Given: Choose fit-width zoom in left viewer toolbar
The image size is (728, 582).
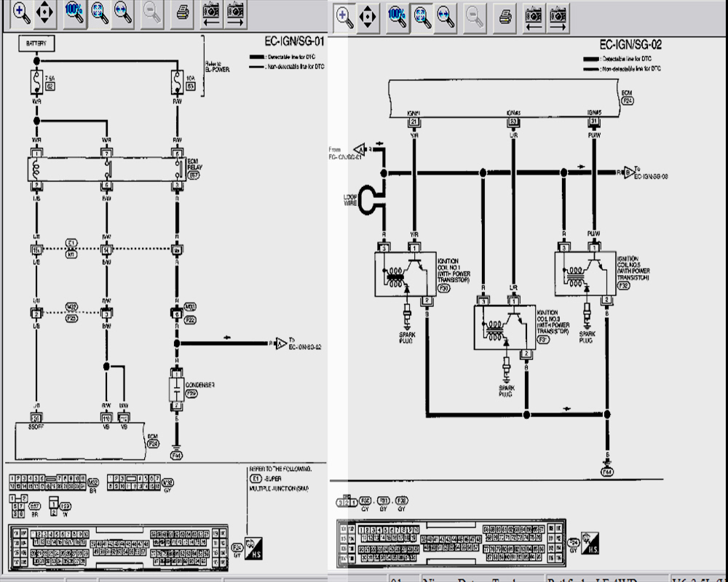Looking at the screenshot, I should 122,13.
